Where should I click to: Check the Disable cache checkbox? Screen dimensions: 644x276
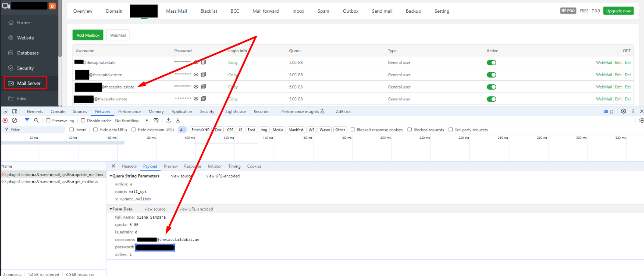[84, 120]
